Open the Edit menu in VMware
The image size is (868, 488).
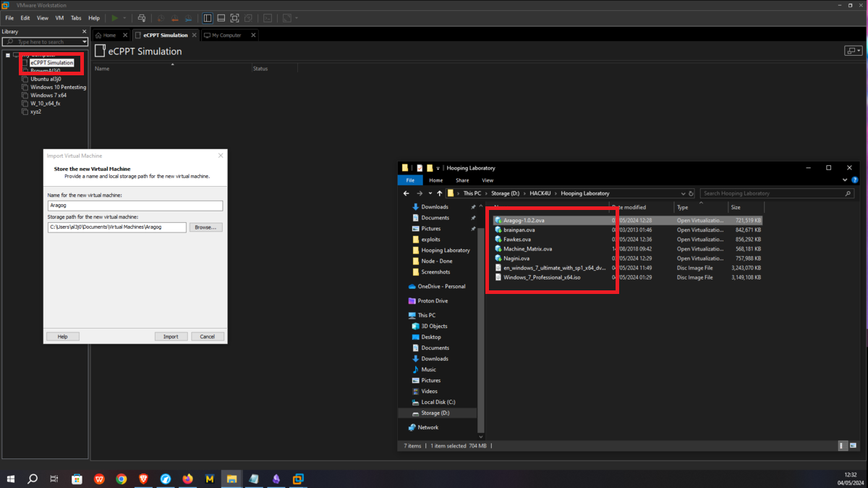pos(25,18)
